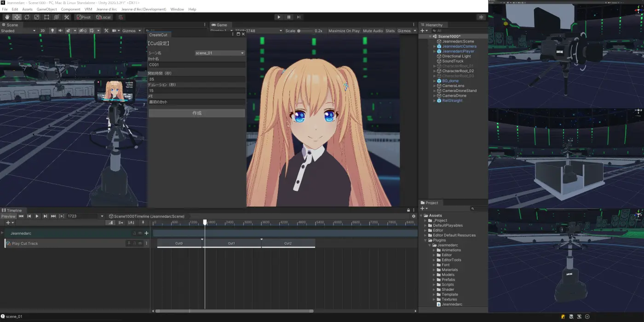Click the 作成 button in CreateCut window
Image resolution: width=644 pixels, height=322 pixels.
197,113
